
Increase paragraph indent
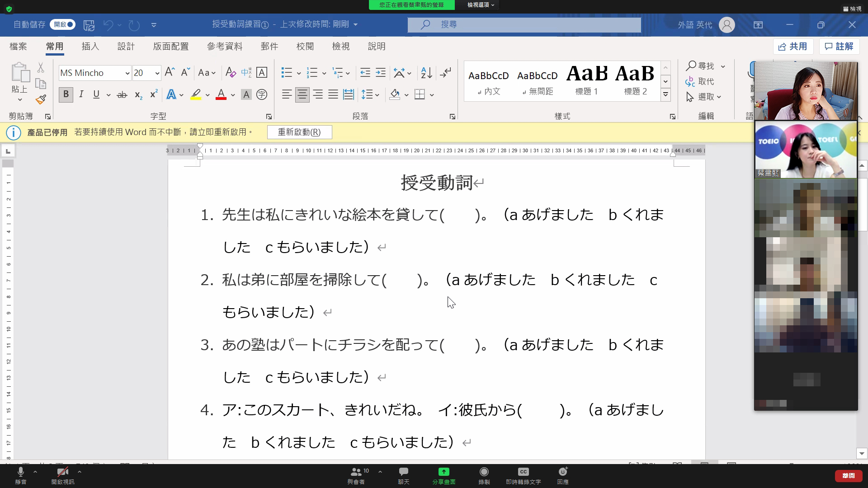(x=381, y=72)
